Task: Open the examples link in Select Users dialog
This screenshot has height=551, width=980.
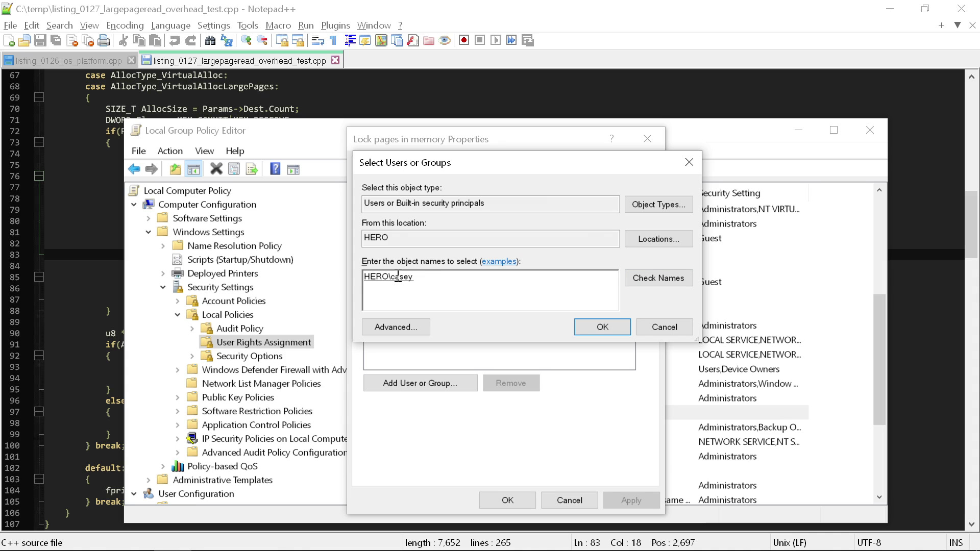Action: point(499,261)
